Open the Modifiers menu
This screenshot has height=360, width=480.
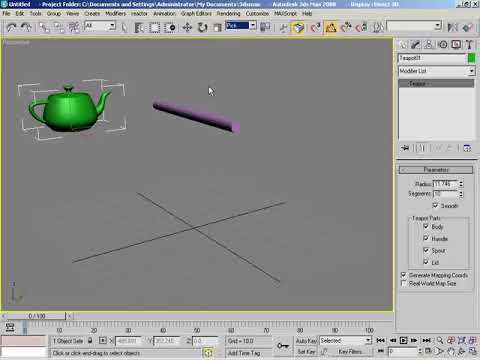(116, 14)
